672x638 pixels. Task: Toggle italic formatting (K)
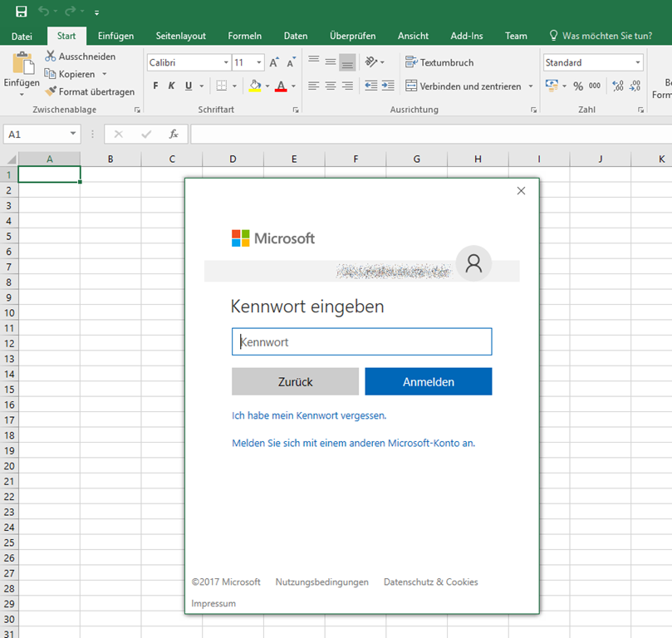coord(172,86)
